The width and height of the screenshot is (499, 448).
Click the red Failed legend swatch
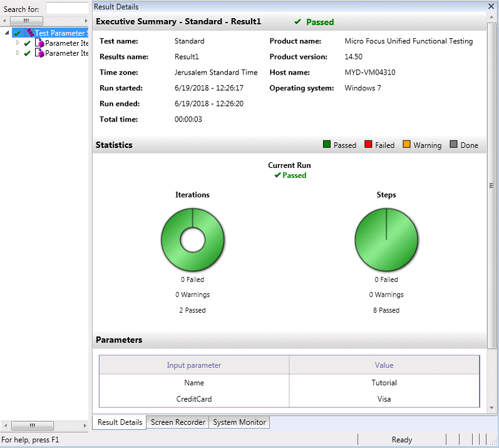click(368, 145)
